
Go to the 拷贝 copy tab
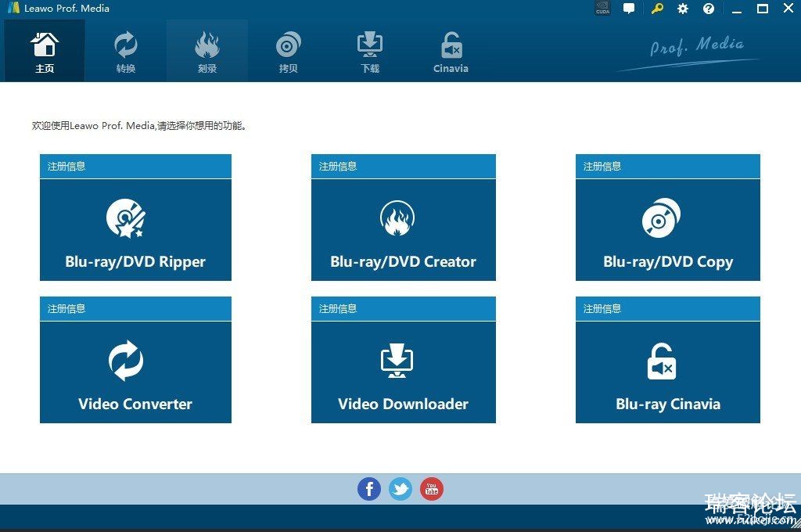(288, 51)
